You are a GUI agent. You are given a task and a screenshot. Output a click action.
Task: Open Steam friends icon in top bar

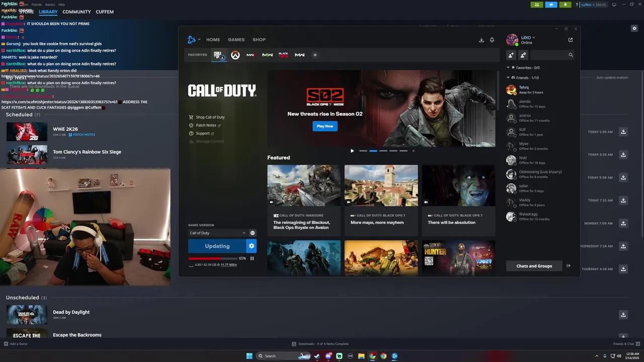(537, 5)
